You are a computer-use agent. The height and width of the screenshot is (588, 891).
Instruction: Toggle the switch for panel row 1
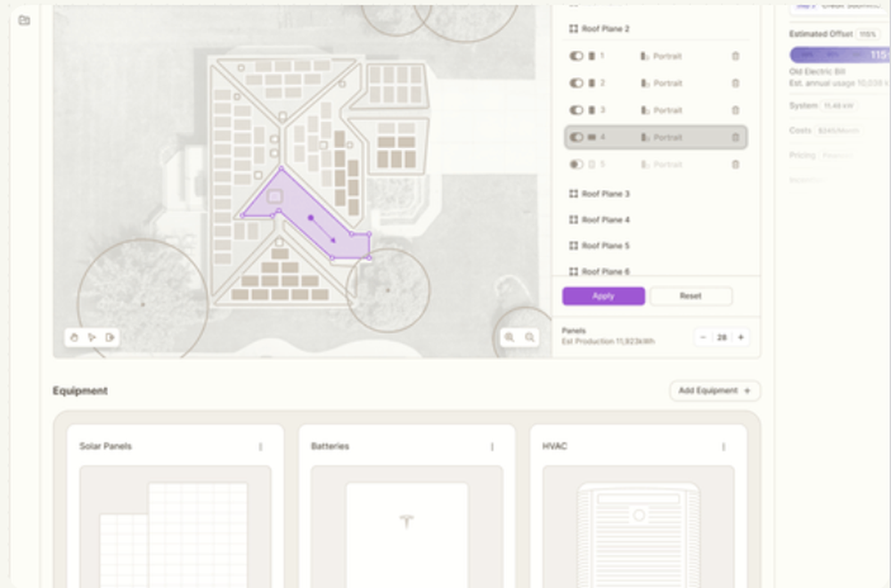[x=576, y=56]
